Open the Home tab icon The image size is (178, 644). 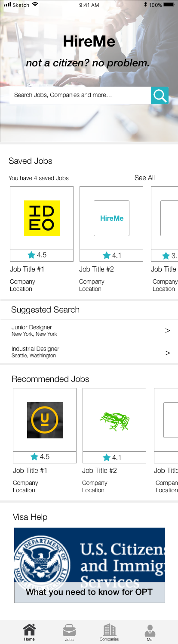[x=29, y=632]
